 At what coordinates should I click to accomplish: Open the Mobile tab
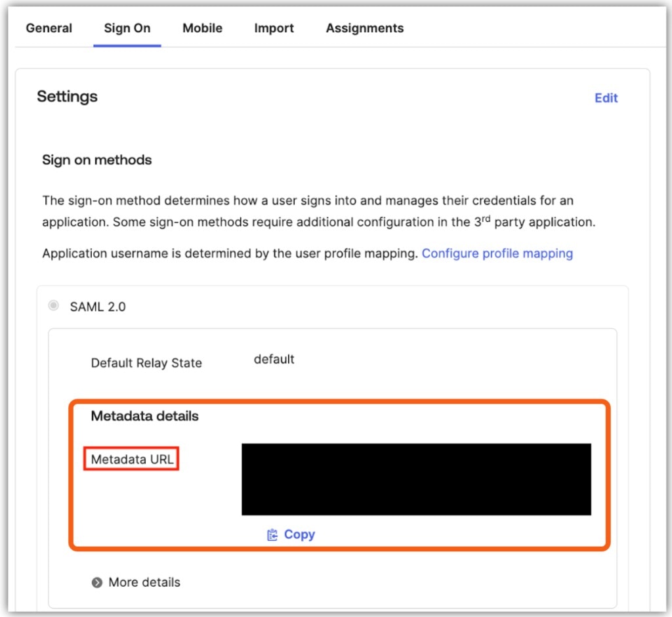(202, 28)
